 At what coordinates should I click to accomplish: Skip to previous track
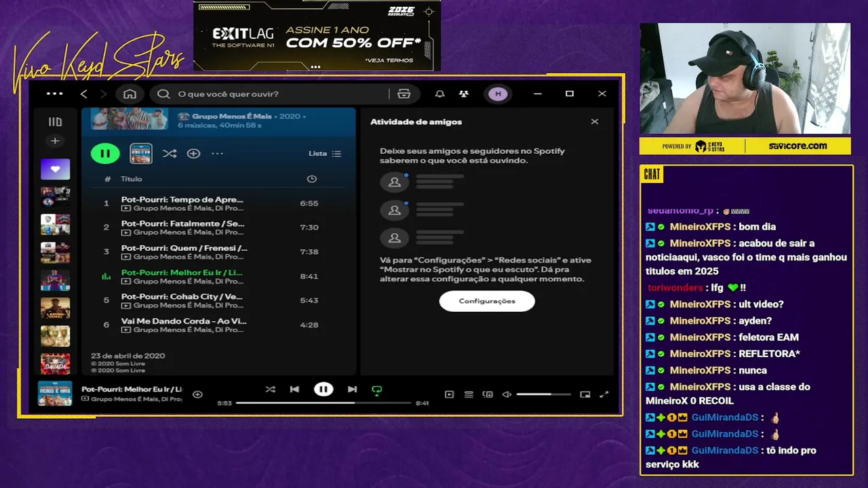(294, 389)
